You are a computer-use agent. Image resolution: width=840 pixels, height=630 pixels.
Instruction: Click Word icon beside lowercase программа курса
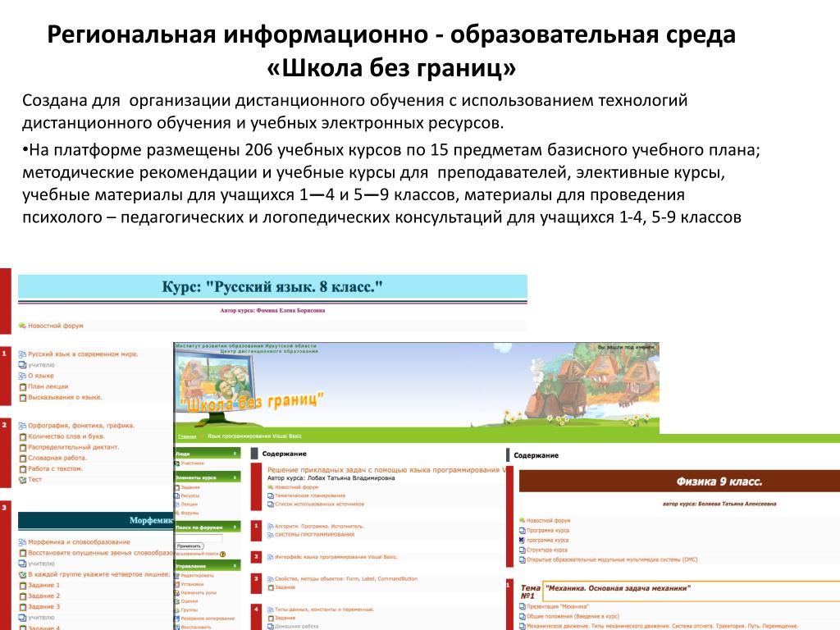click(x=523, y=540)
